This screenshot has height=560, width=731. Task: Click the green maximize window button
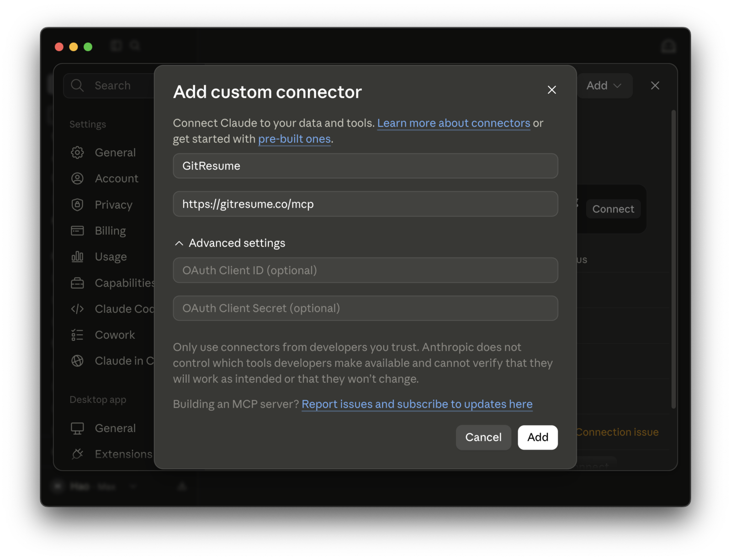click(88, 47)
